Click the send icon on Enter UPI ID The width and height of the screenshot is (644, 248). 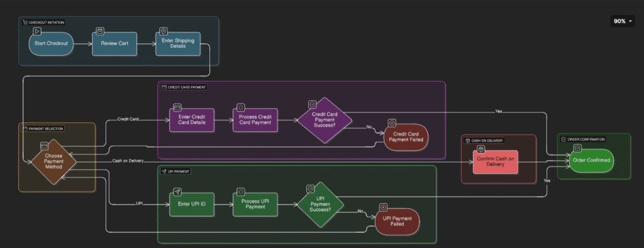pos(177,192)
